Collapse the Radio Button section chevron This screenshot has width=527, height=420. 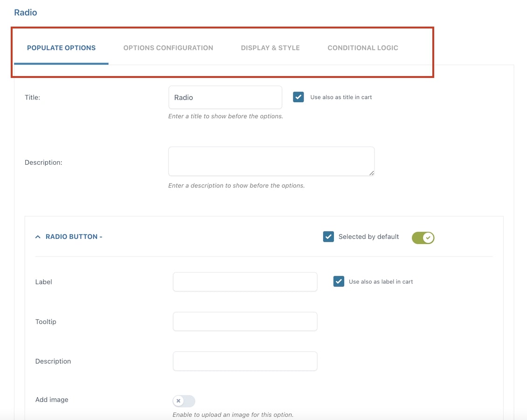pos(38,237)
